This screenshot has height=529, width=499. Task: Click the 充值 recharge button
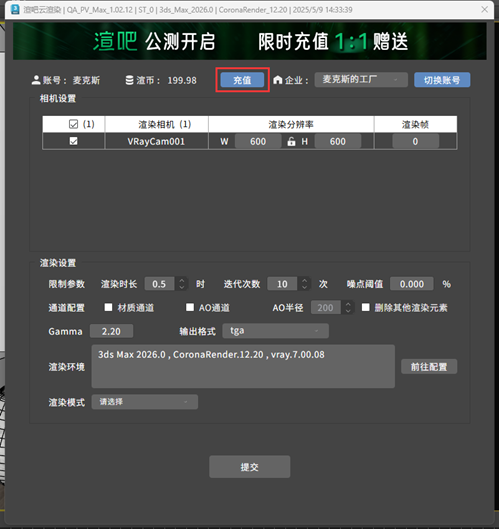(x=242, y=80)
